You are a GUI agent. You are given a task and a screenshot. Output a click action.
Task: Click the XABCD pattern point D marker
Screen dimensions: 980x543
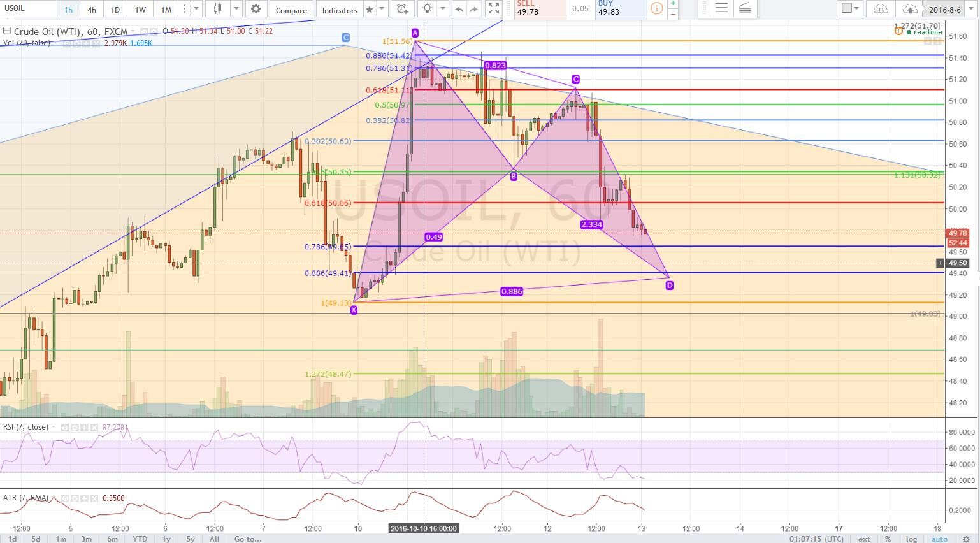tap(670, 286)
